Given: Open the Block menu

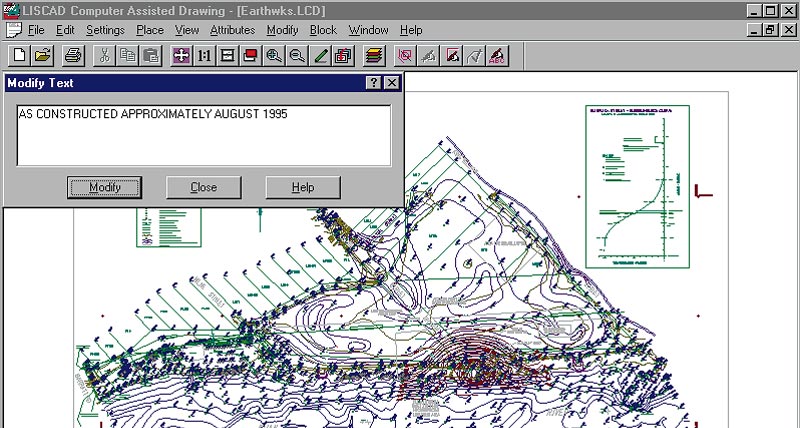Looking at the screenshot, I should pyautogui.click(x=323, y=30).
